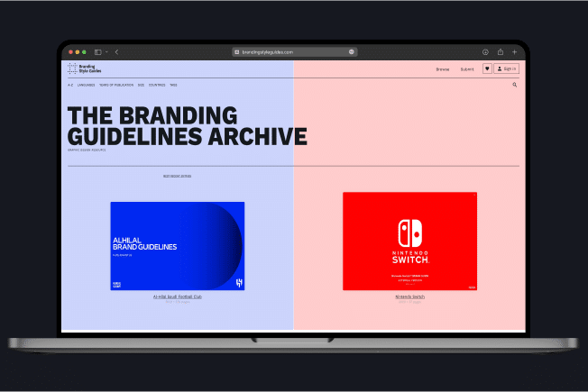The width and height of the screenshot is (588, 392).
Task: Select the Countries filter
Action: tap(157, 85)
